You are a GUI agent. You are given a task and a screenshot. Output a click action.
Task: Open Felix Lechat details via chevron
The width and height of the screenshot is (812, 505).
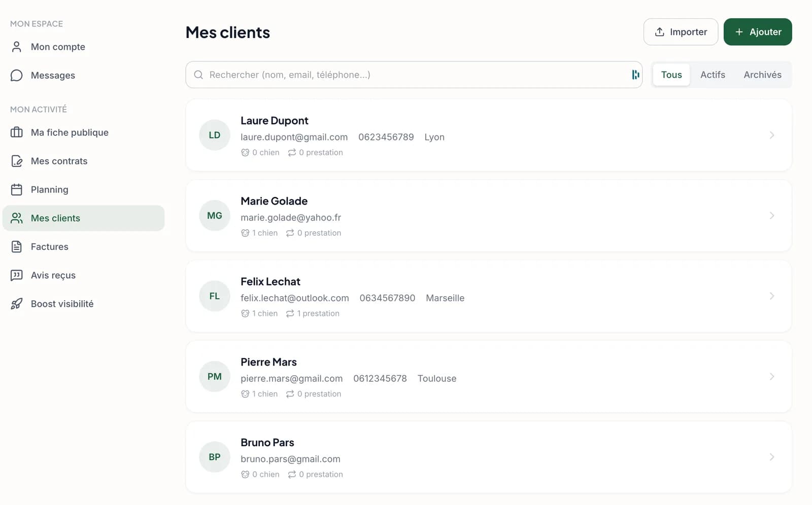[x=771, y=296]
